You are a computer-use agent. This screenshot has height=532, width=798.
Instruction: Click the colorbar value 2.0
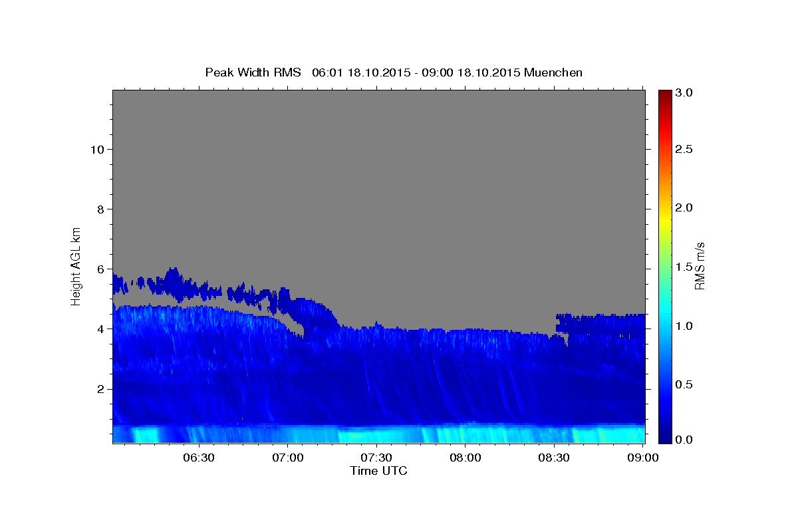pos(685,207)
